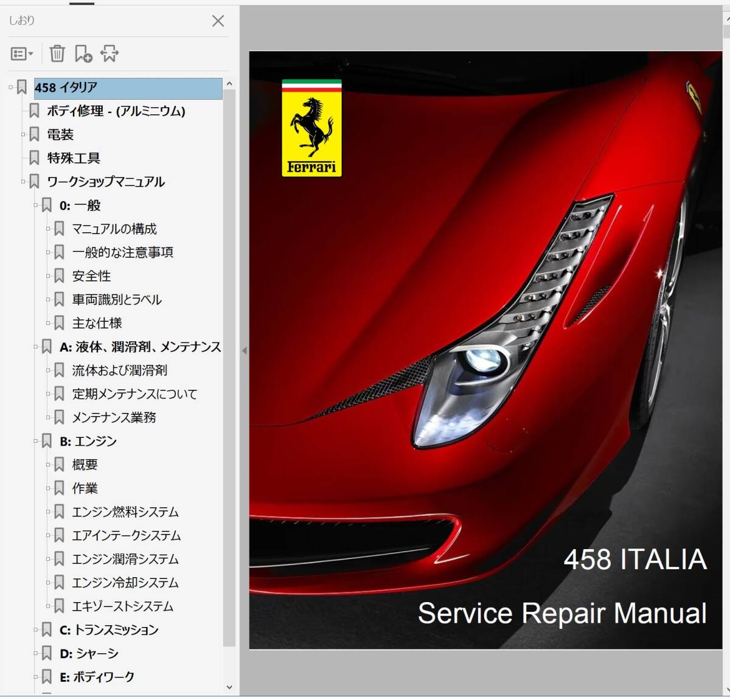This screenshot has width=730, height=700.
Task: Find the current bookmark icon
Action: (x=109, y=54)
